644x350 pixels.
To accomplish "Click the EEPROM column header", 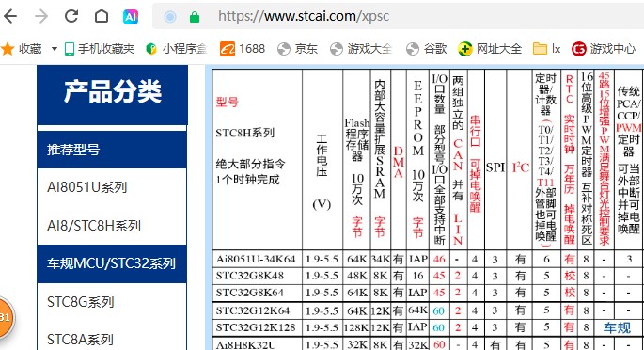I will (417, 159).
